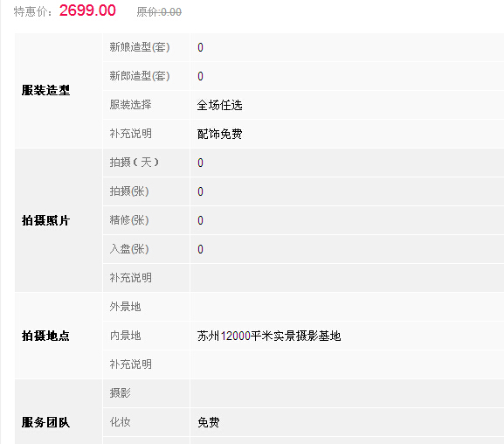Click the 摄影 row label
Screen dimensions: 504x444
[121, 392]
